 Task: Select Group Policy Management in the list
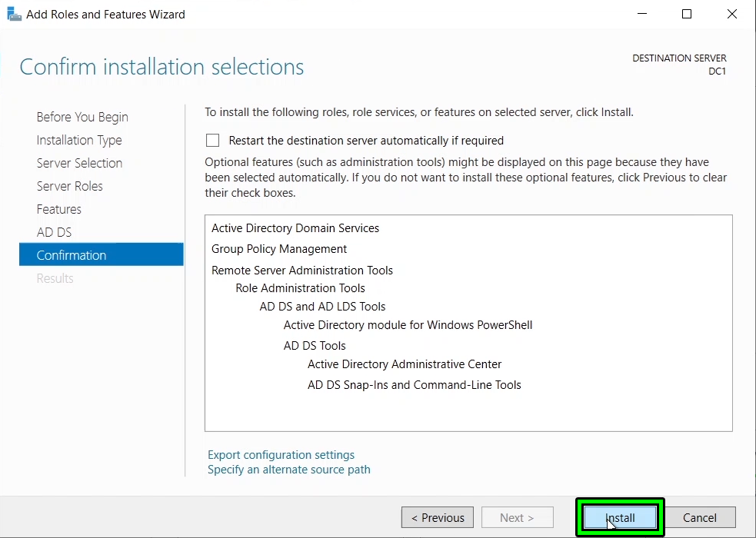tap(279, 249)
